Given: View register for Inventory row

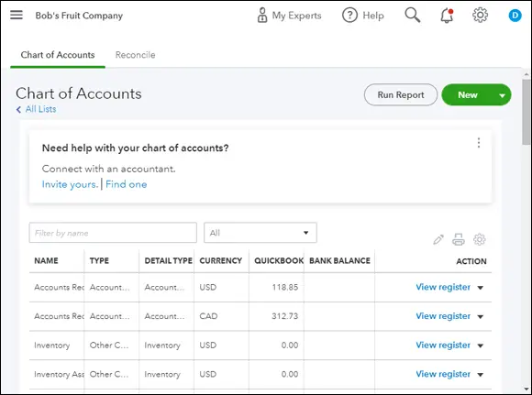Looking at the screenshot, I should 443,346.
